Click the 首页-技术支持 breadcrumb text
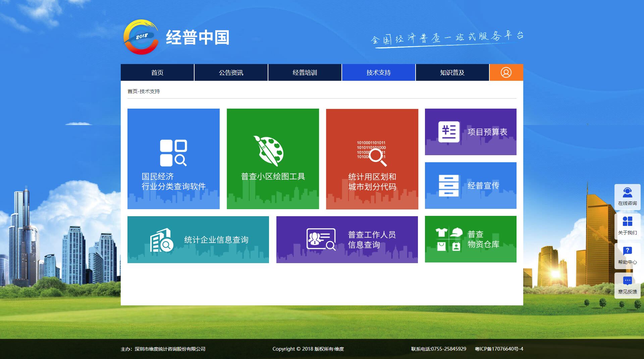The image size is (644, 359). tap(144, 92)
